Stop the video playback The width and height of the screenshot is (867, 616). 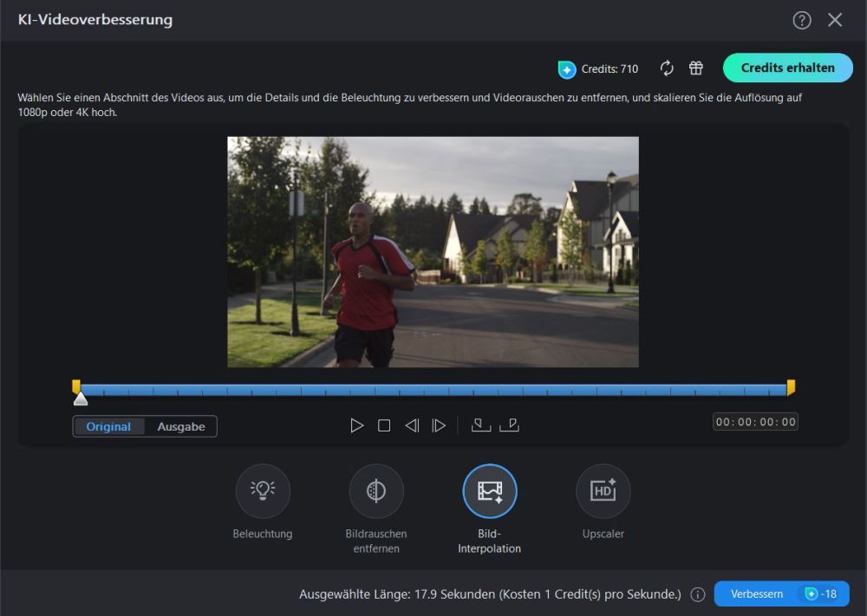384,425
